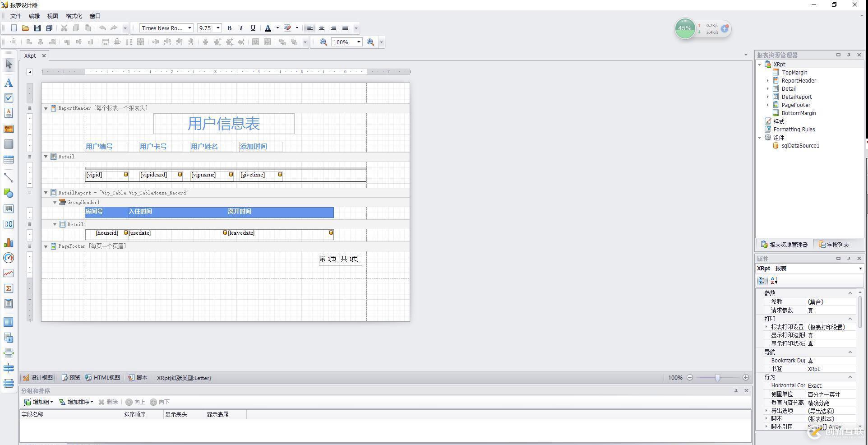The width and height of the screenshot is (868, 445).
Task: Click the Save All toolbar icon
Action: [49, 28]
